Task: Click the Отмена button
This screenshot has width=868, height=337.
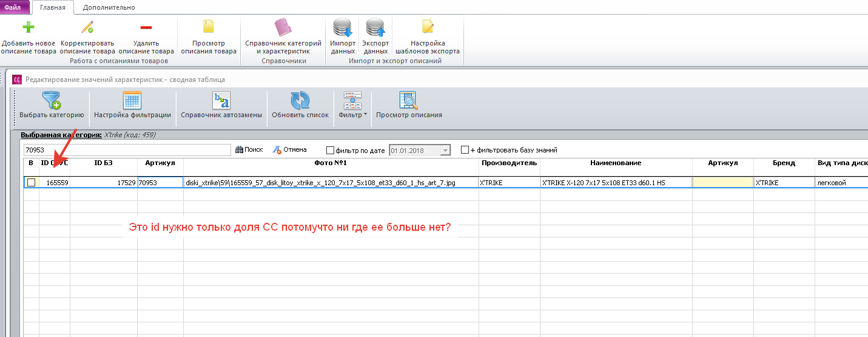Action: [290, 149]
